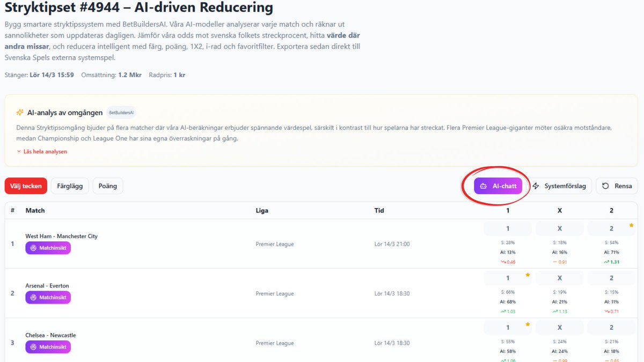Click the favorite star on West Ham's 2 sign
Screen dimensions: 644x362
point(632,225)
